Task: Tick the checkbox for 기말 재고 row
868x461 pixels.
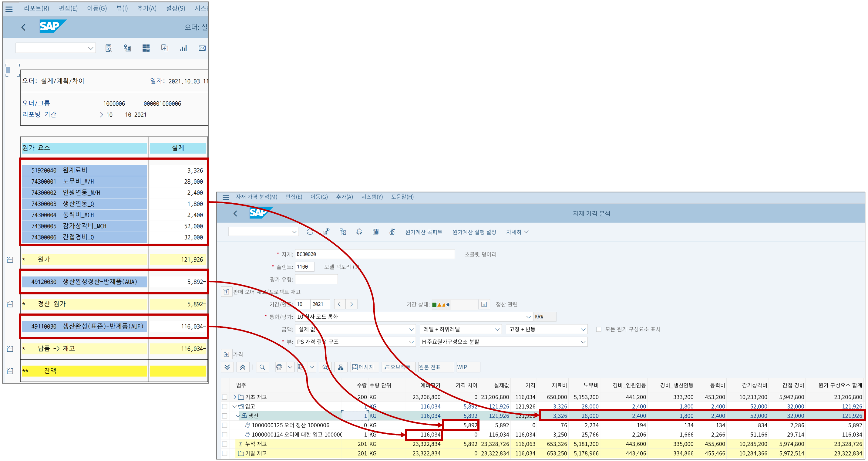Action: point(225,453)
